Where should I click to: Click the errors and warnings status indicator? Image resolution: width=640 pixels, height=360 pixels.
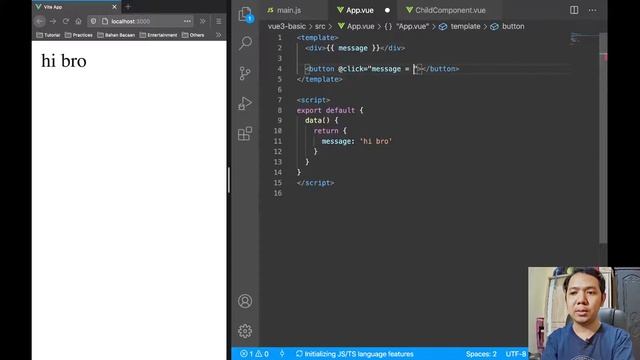[x=254, y=354]
